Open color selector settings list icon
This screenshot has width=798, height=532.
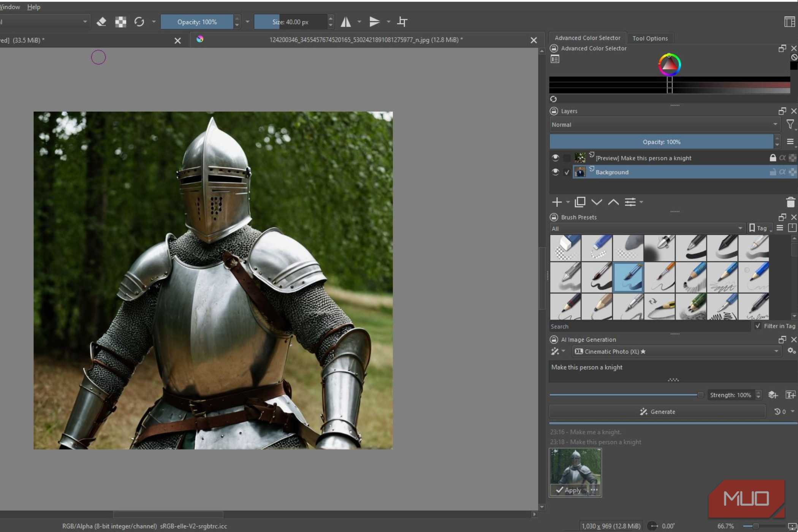point(555,59)
